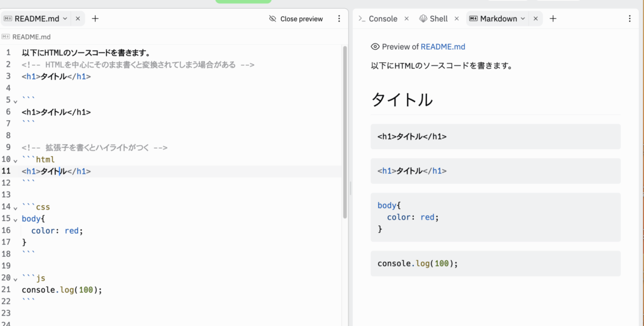This screenshot has height=326, width=644.
Task: Click the comment on line 9
Action: tap(94, 148)
